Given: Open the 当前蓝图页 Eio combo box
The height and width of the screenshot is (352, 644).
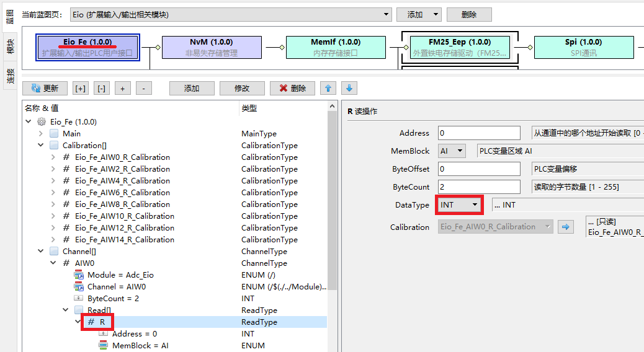Looking at the screenshot, I should pos(231,14).
